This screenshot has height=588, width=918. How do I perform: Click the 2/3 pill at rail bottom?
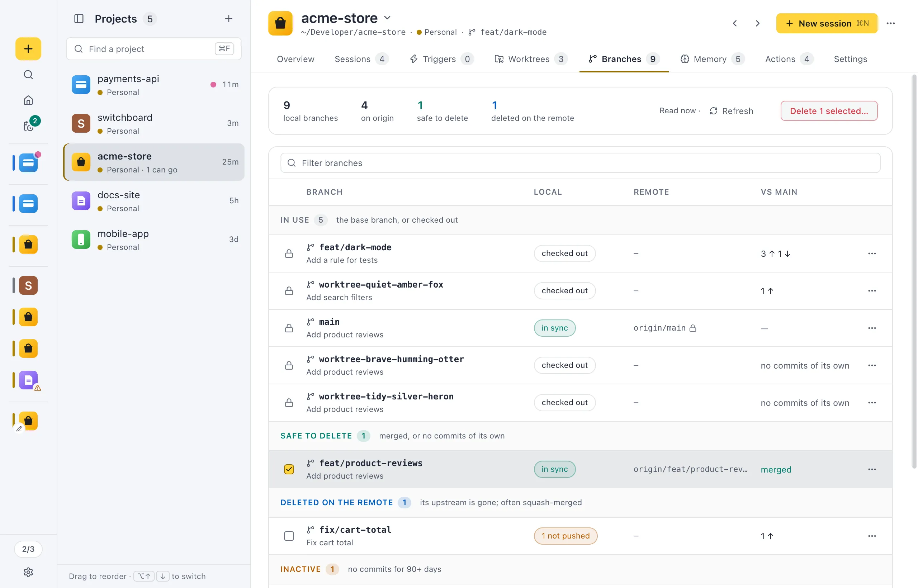pyautogui.click(x=28, y=549)
